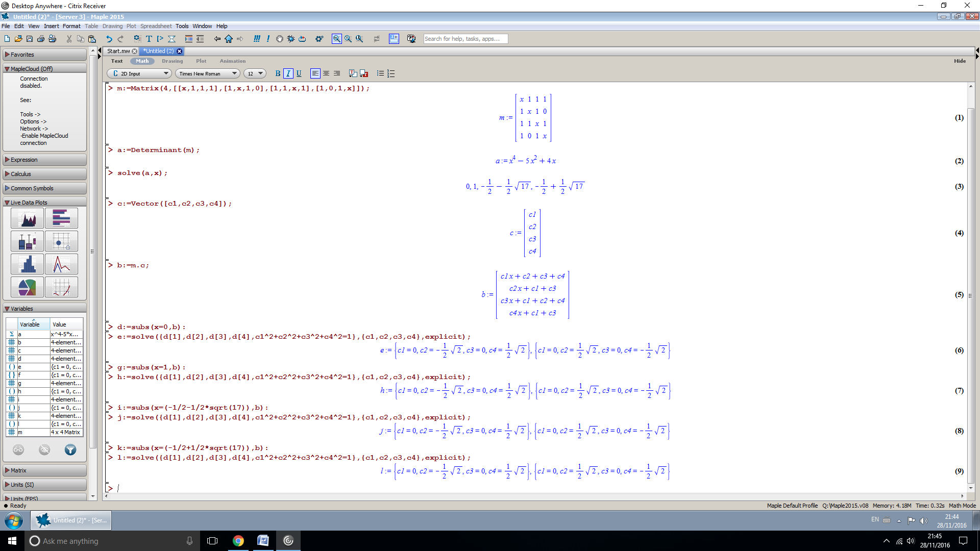
Task: Open the Format menu
Action: [71, 26]
